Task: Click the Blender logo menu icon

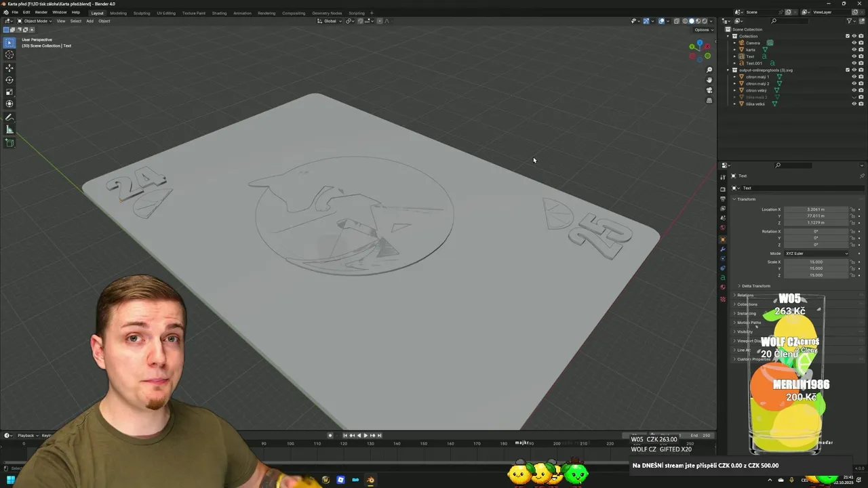Action: pyautogui.click(x=5, y=12)
